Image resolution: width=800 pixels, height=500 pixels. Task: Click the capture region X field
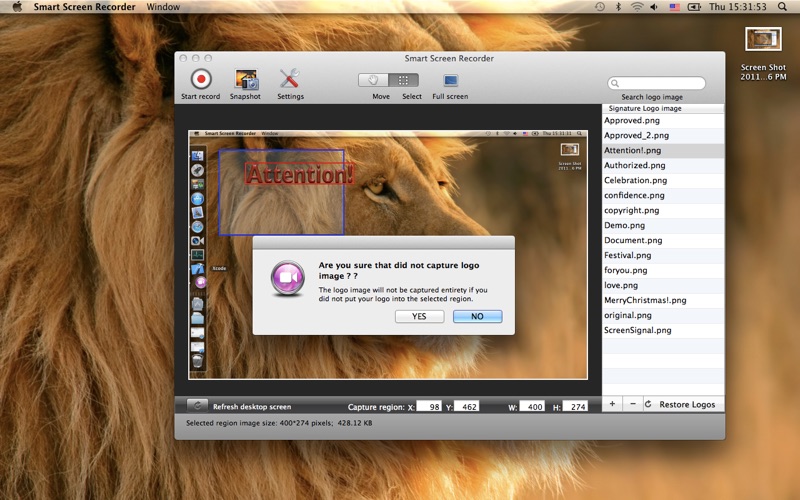[429, 407]
